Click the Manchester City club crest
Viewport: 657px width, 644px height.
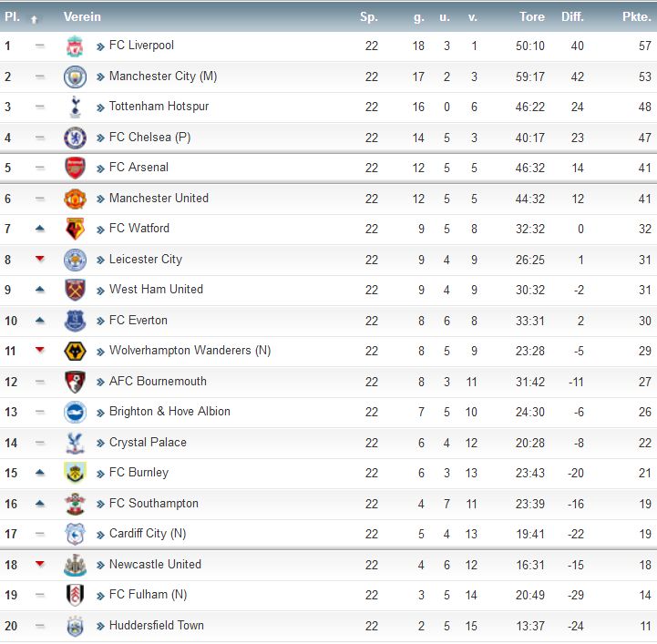pyautogui.click(x=75, y=77)
